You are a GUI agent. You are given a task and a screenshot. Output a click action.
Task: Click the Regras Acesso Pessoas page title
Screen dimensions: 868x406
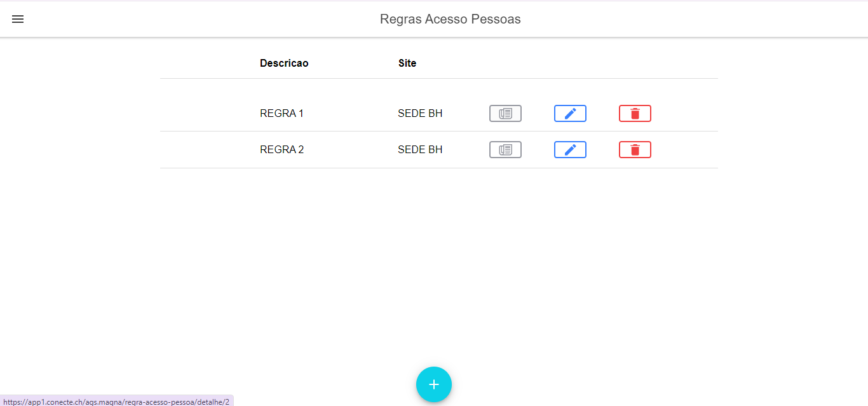click(x=450, y=19)
